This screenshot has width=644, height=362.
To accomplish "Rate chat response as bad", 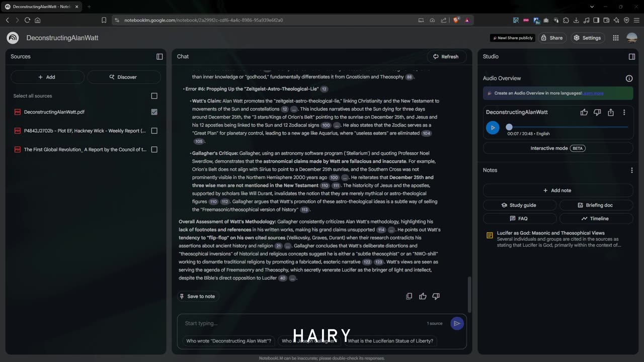I will (436, 296).
